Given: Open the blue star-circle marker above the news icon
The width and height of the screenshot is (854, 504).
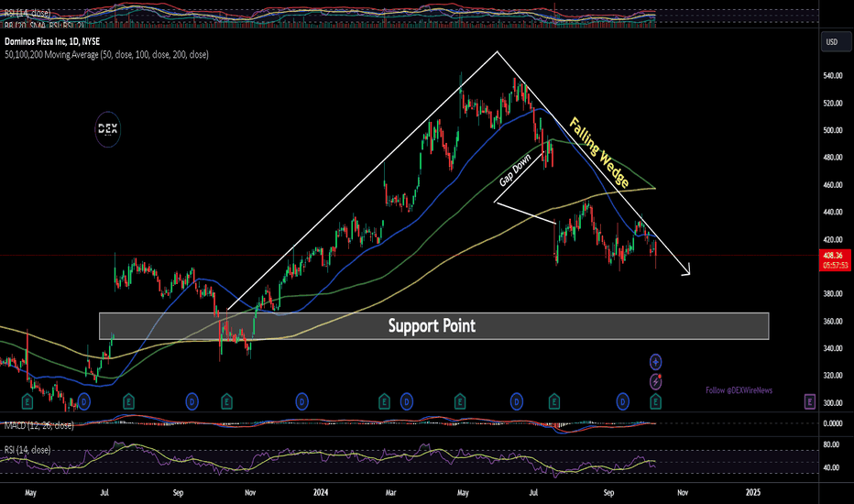Looking at the screenshot, I should pyautogui.click(x=656, y=362).
